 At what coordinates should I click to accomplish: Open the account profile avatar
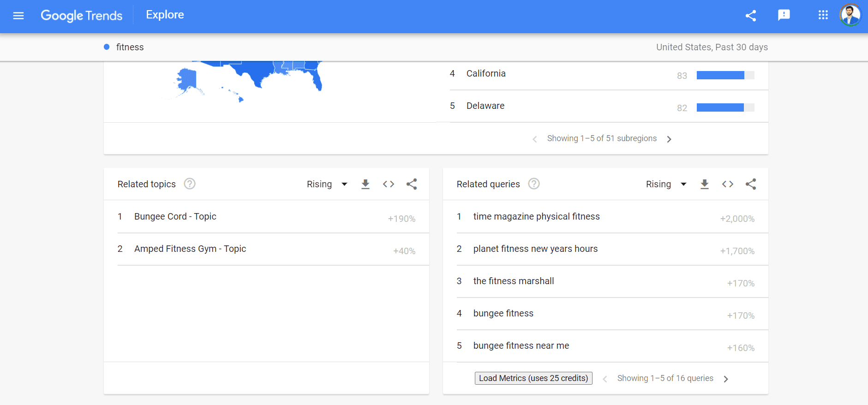[850, 15]
